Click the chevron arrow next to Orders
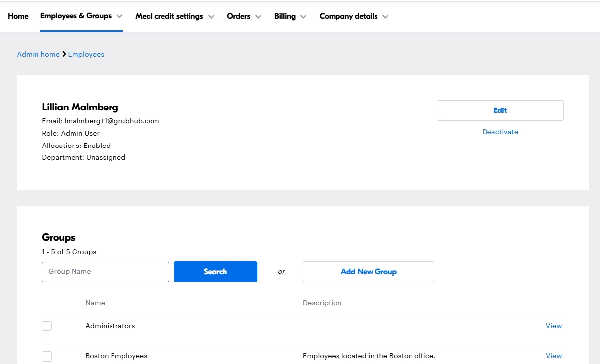Viewport: 600px width, 364px height. click(258, 17)
